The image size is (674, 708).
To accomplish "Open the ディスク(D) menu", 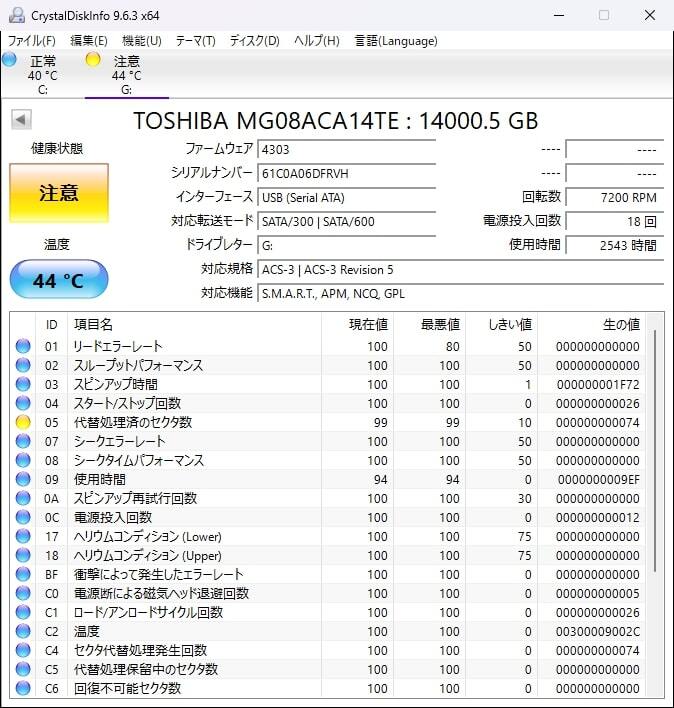I will tap(255, 41).
